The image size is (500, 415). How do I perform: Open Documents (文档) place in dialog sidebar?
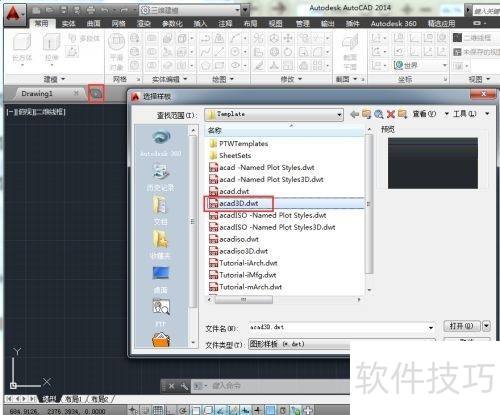coord(161,211)
